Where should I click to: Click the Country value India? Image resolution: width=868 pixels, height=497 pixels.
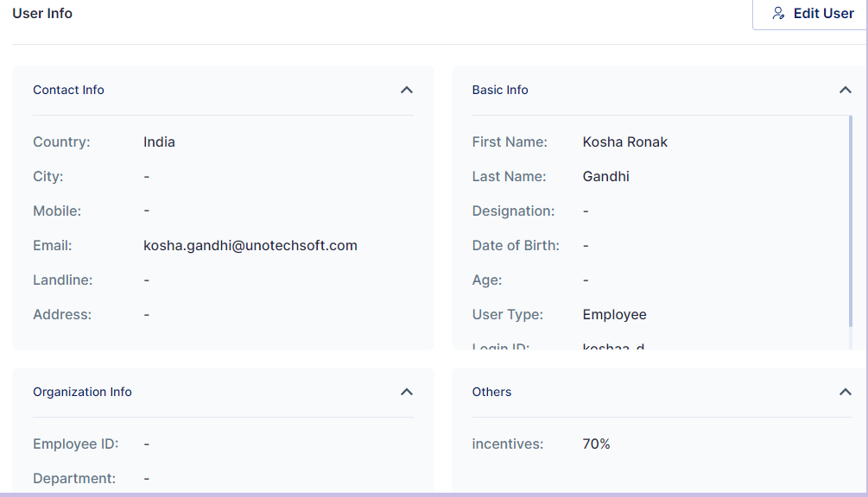pyautogui.click(x=159, y=142)
